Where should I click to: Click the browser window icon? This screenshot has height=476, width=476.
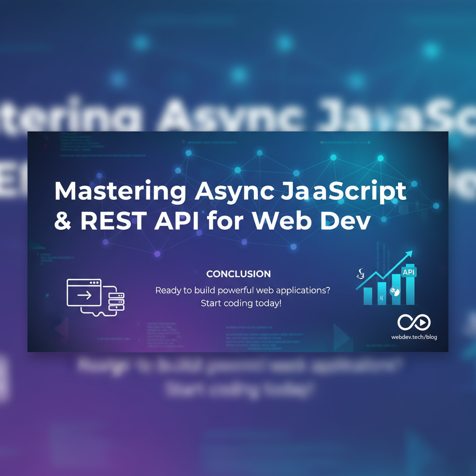pyautogui.click(x=85, y=292)
